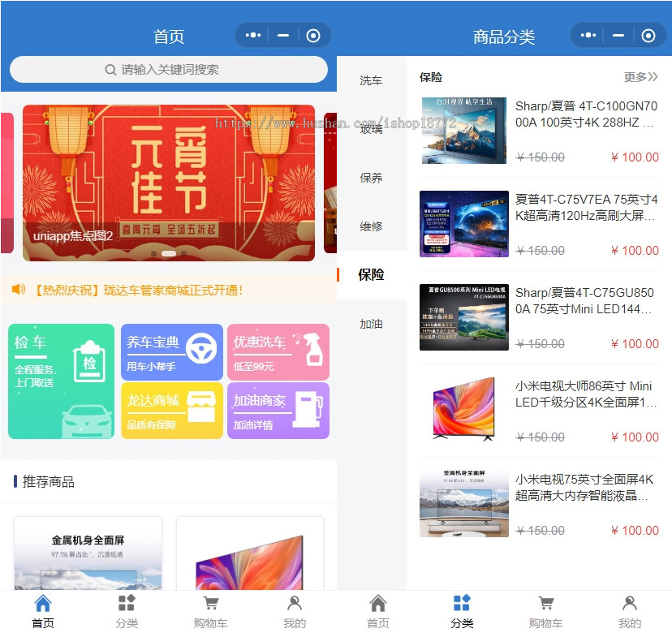Image resolution: width=672 pixels, height=633 pixels.
Task: Open the three-dot menu in 商品分类 header
Action: (x=588, y=35)
